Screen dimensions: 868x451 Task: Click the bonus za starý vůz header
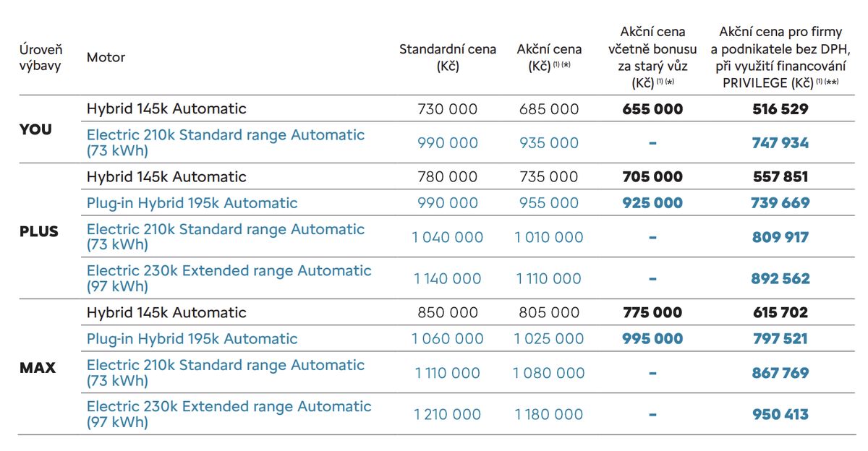(652, 58)
